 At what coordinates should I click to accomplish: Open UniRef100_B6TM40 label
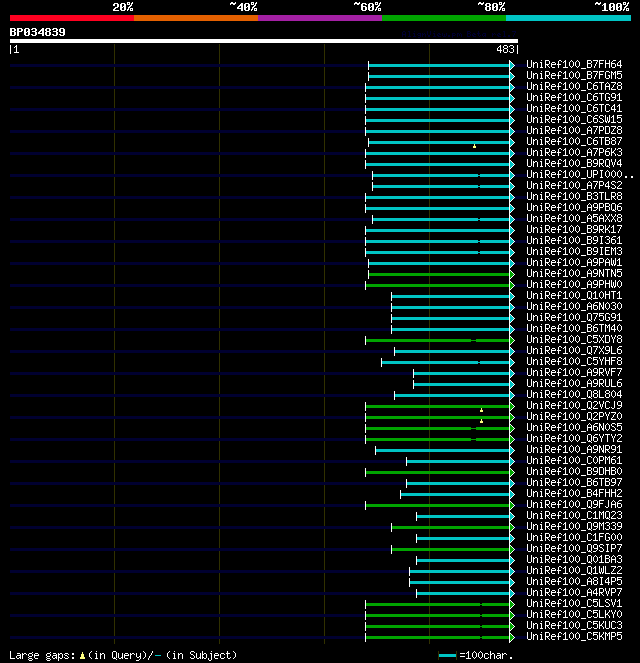[x=574, y=329]
